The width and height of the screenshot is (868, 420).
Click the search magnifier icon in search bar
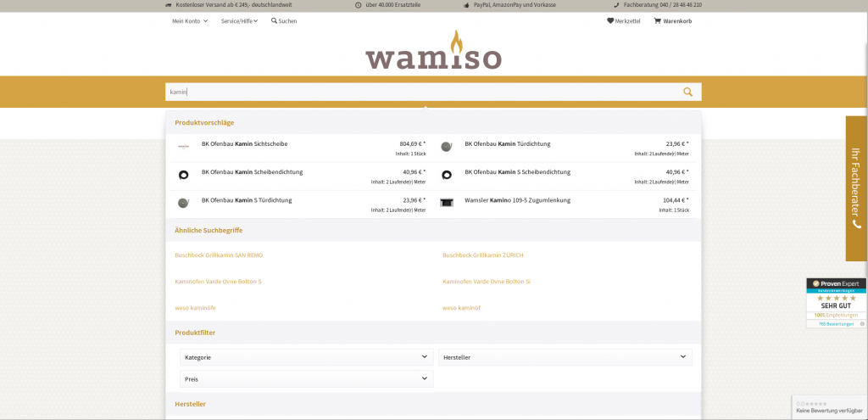[x=687, y=92]
